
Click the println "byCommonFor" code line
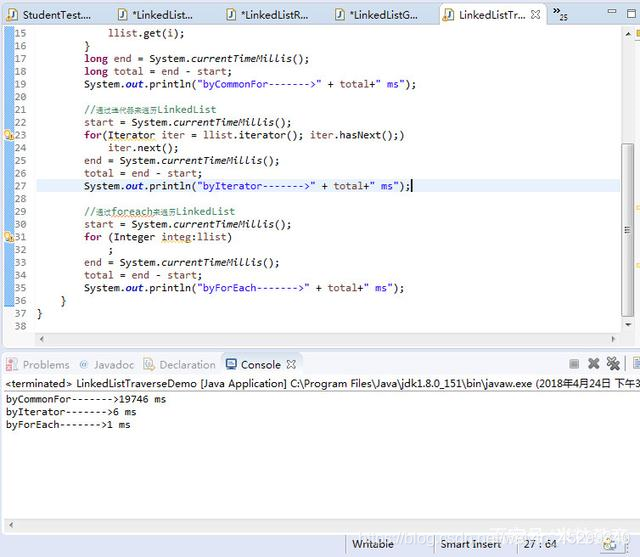(x=250, y=84)
